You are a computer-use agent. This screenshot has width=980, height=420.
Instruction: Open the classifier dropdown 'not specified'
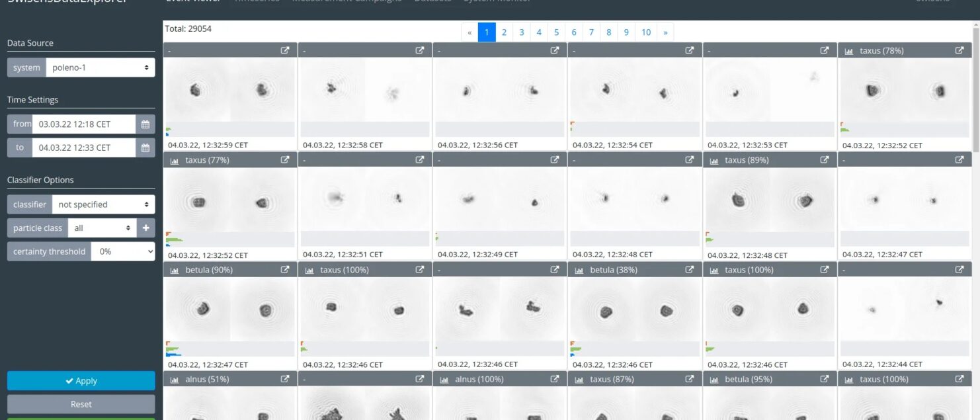104,204
